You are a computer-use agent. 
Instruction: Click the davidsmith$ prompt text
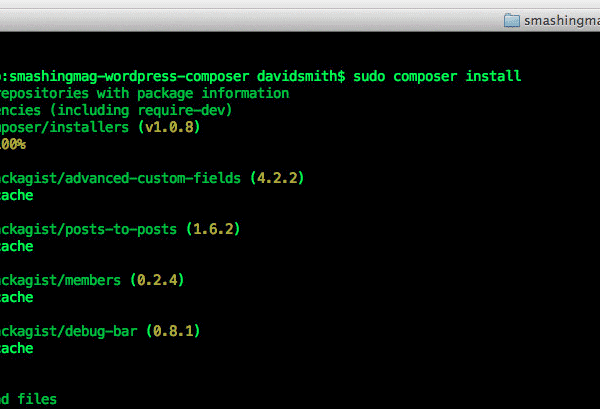point(301,76)
